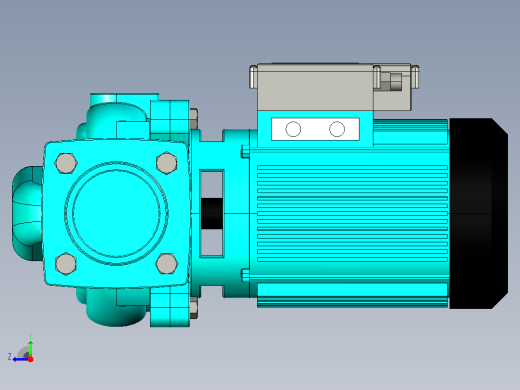Screen dimensions: 520x390
Task: Select the white nameplate on the motor
Action: click(x=315, y=129)
